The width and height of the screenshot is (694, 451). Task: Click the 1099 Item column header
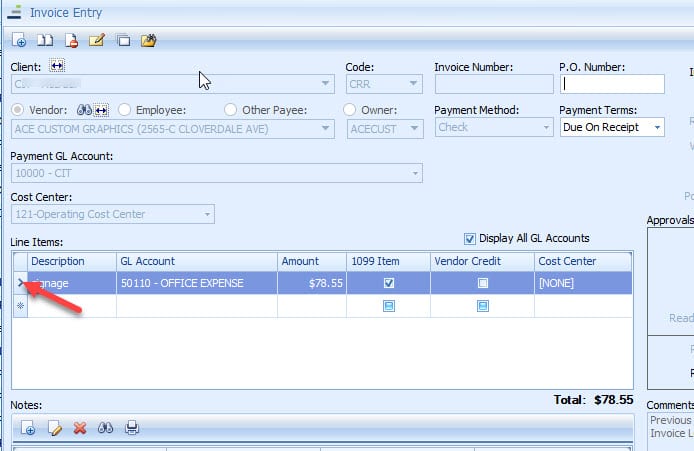tap(388, 261)
